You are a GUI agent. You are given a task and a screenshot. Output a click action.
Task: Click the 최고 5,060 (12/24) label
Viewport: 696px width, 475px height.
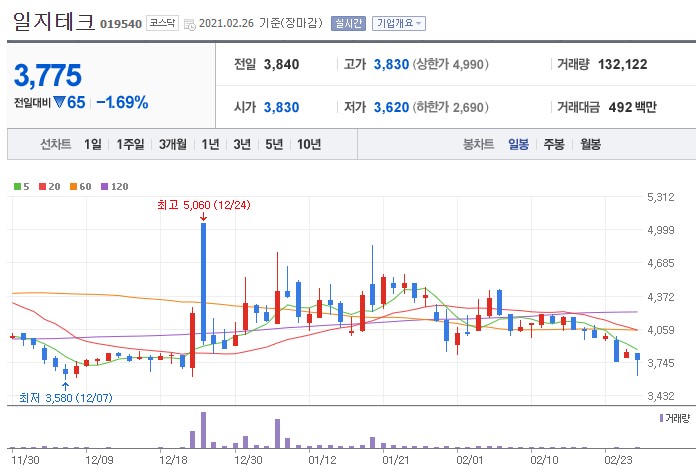pyautogui.click(x=204, y=205)
